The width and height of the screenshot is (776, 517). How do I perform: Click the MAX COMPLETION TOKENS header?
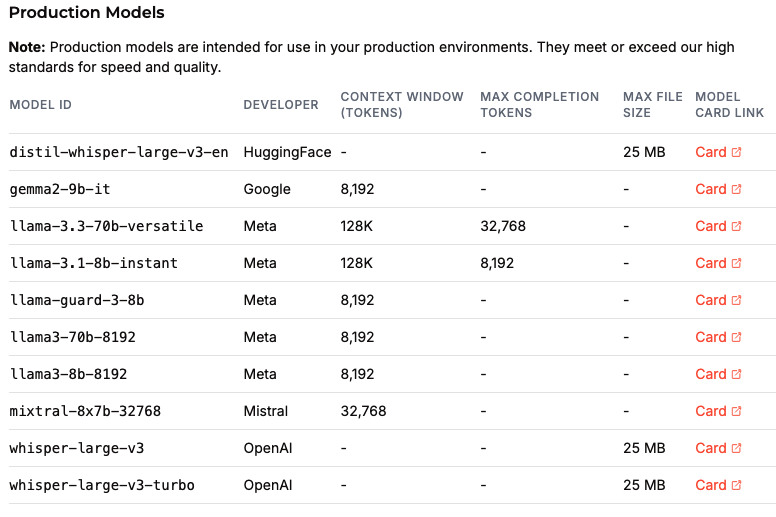pyautogui.click(x=539, y=105)
